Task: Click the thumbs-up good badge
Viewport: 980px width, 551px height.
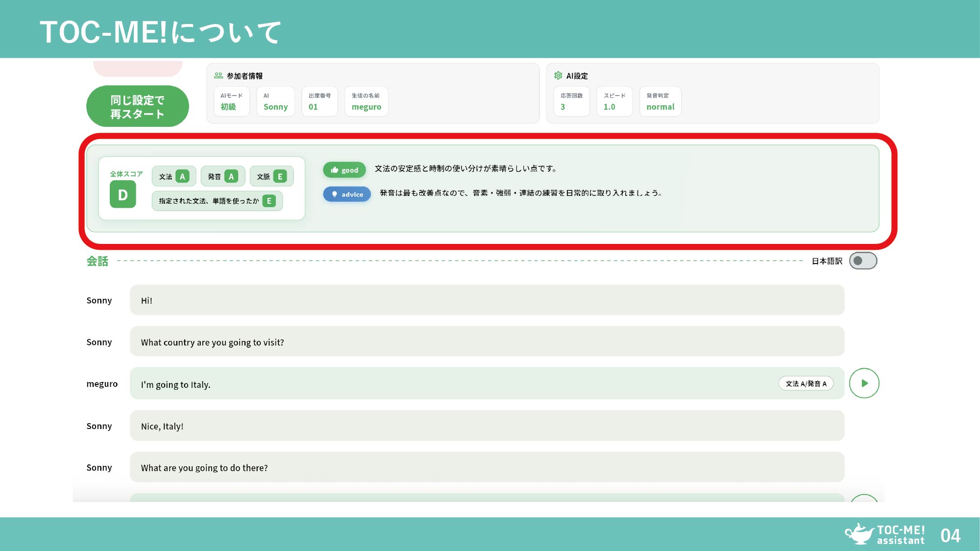Action: (x=344, y=170)
